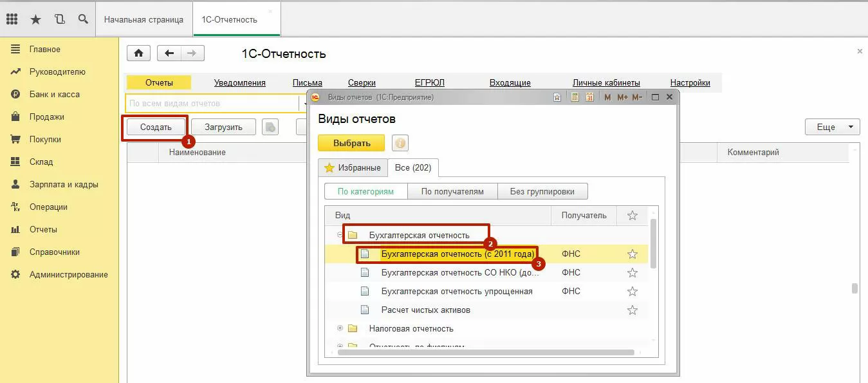Open the Операции section
The height and width of the screenshot is (383, 868).
click(48, 207)
